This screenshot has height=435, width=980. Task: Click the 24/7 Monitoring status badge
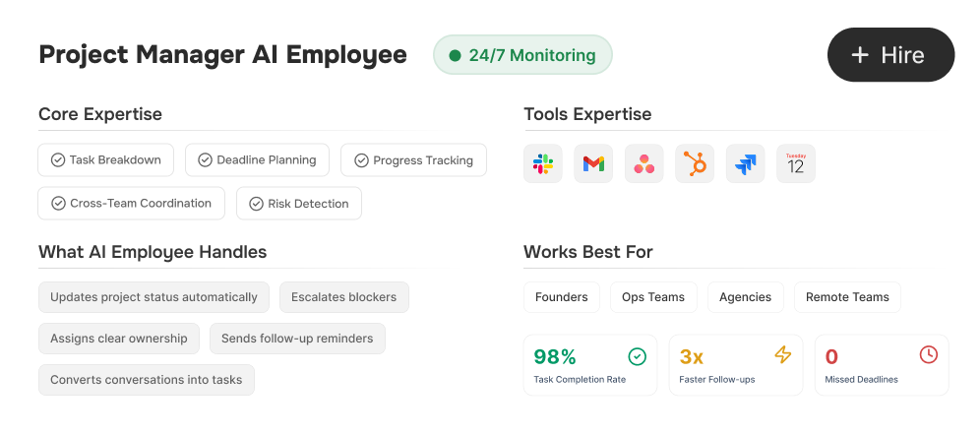[x=522, y=55]
